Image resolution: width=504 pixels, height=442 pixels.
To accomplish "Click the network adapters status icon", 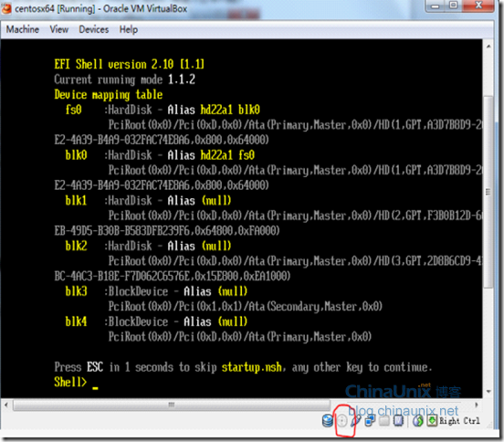I will (370, 420).
